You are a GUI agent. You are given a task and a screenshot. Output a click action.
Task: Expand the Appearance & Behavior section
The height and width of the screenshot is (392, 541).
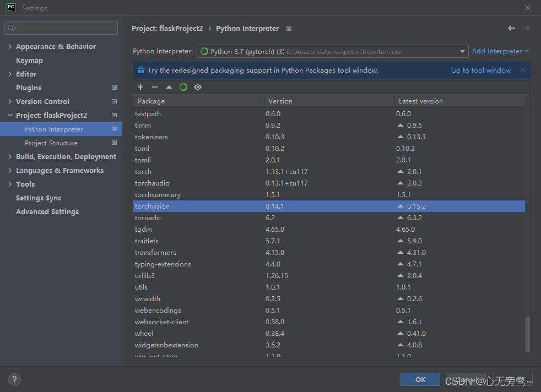[10, 46]
